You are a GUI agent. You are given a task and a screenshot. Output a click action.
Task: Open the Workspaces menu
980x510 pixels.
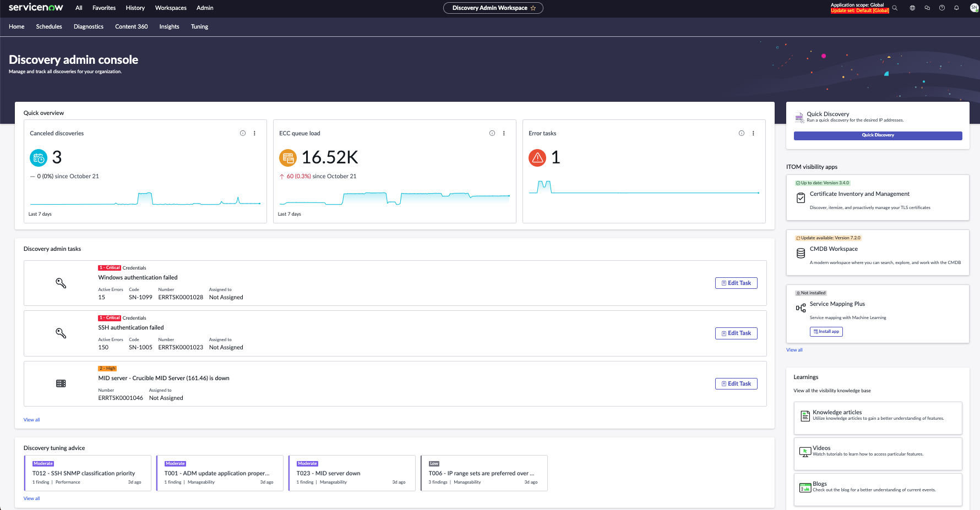point(171,8)
